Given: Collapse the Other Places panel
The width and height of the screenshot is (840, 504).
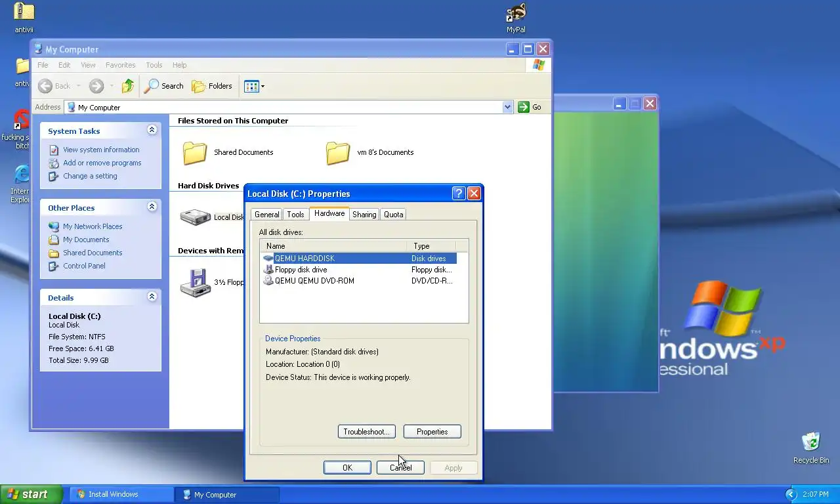Looking at the screenshot, I should point(152,207).
